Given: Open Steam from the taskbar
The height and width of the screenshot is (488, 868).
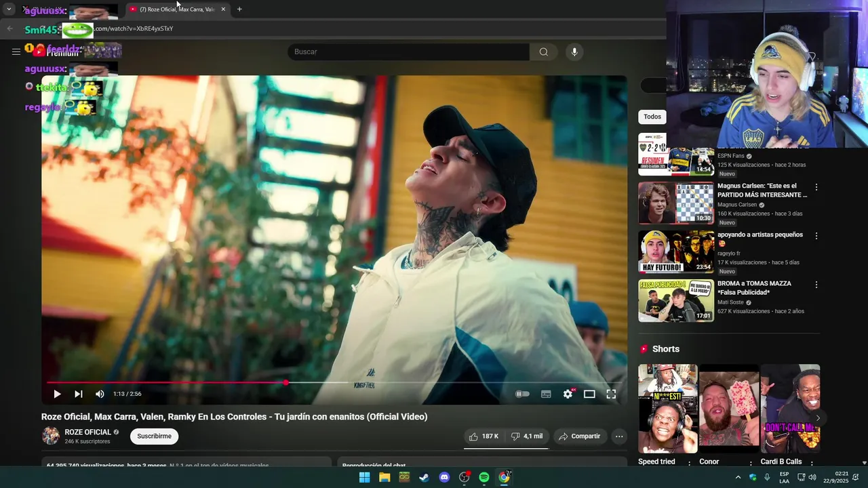Looking at the screenshot, I should (x=424, y=477).
